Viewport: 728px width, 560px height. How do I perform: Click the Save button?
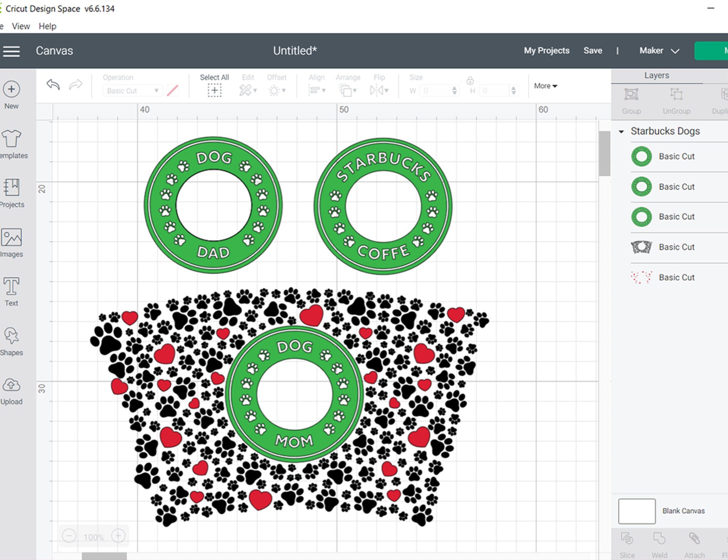[593, 51]
